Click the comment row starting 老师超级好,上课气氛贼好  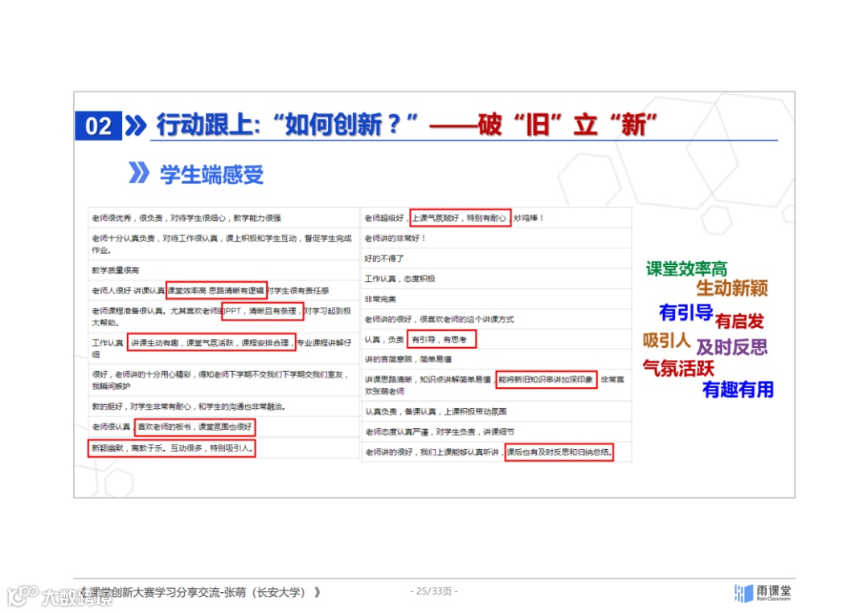point(497,218)
